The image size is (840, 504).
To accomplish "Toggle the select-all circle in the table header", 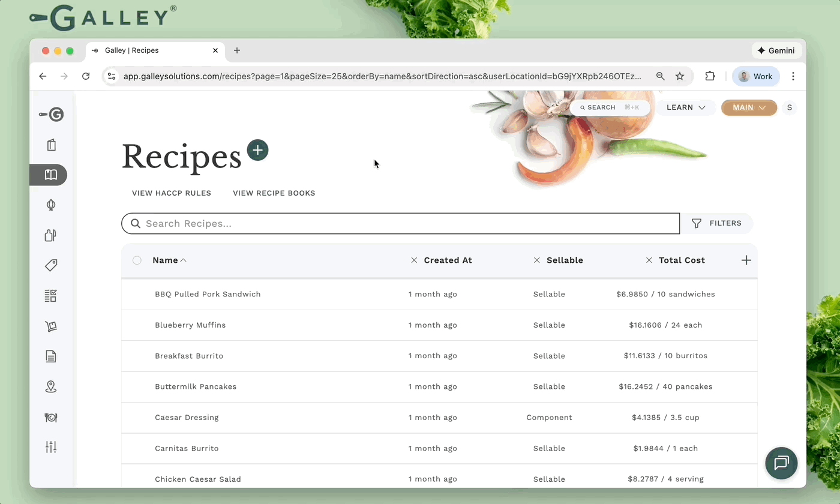I will (x=137, y=260).
